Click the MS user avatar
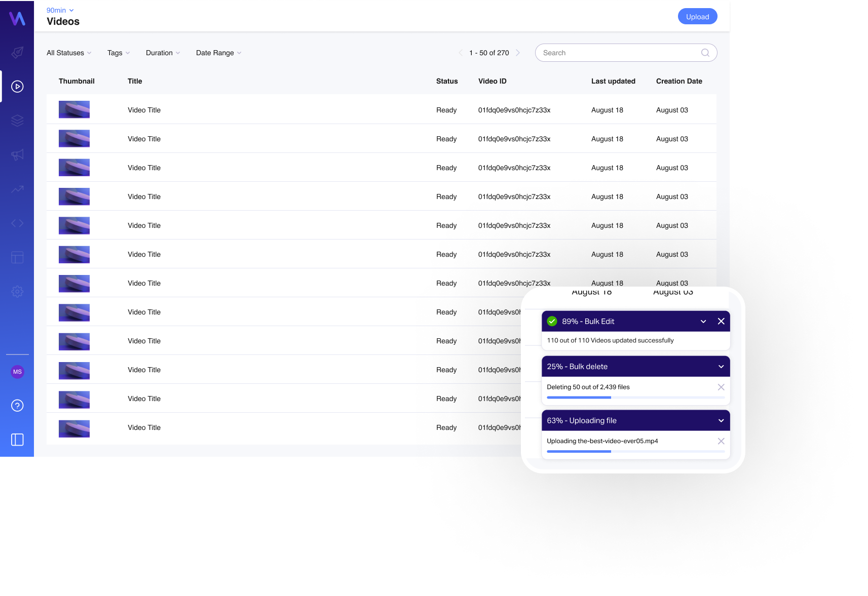868x596 pixels. [x=17, y=372]
